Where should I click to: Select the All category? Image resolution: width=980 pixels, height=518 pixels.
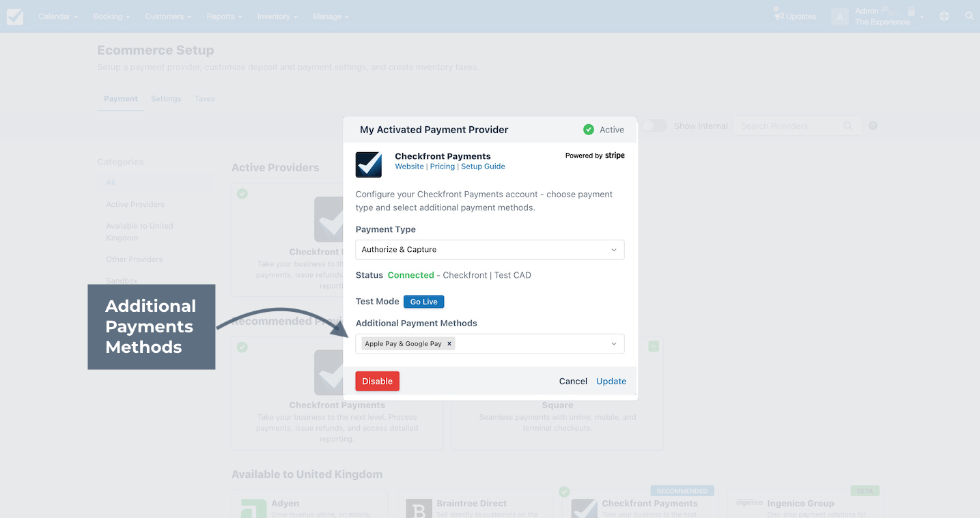(155, 183)
